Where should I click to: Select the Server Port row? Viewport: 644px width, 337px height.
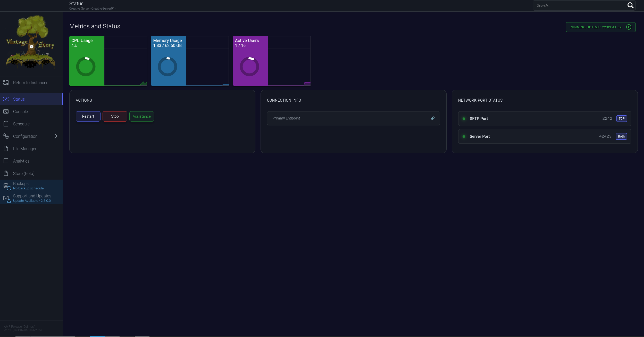pyautogui.click(x=545, y=136)
